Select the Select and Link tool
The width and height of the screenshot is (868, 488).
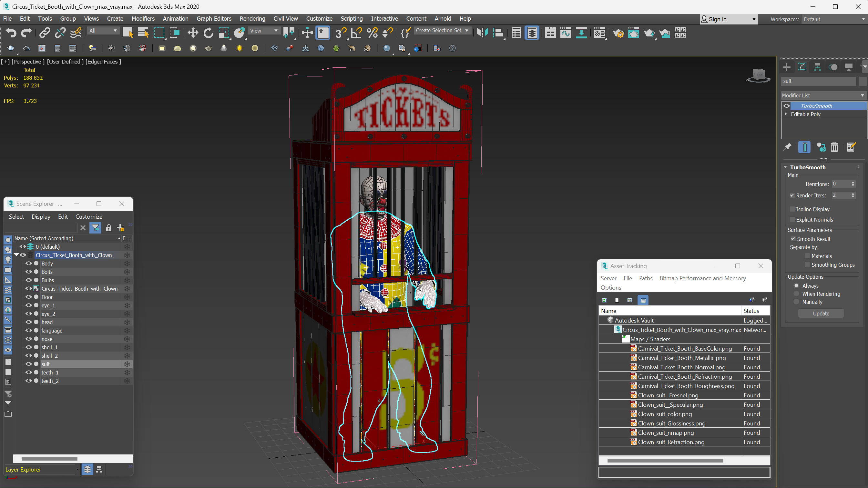45,33
